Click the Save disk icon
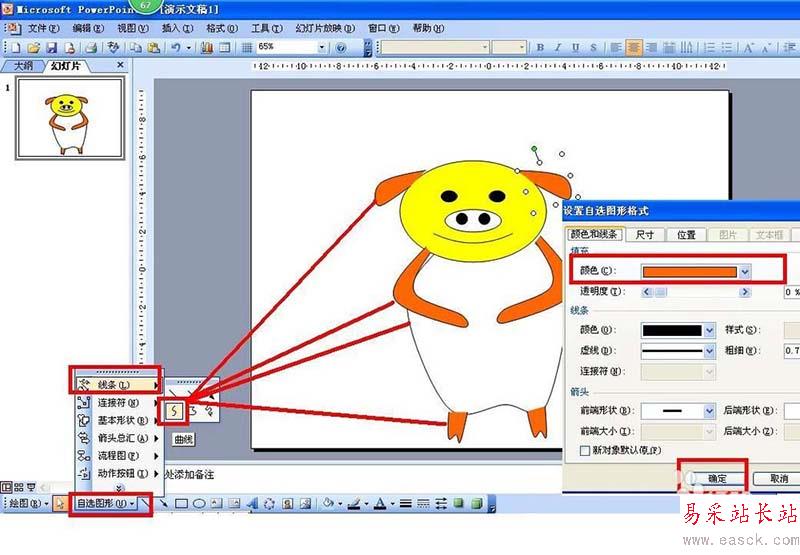This screenshot has width=800, height=555. click(x=52, y=48)
